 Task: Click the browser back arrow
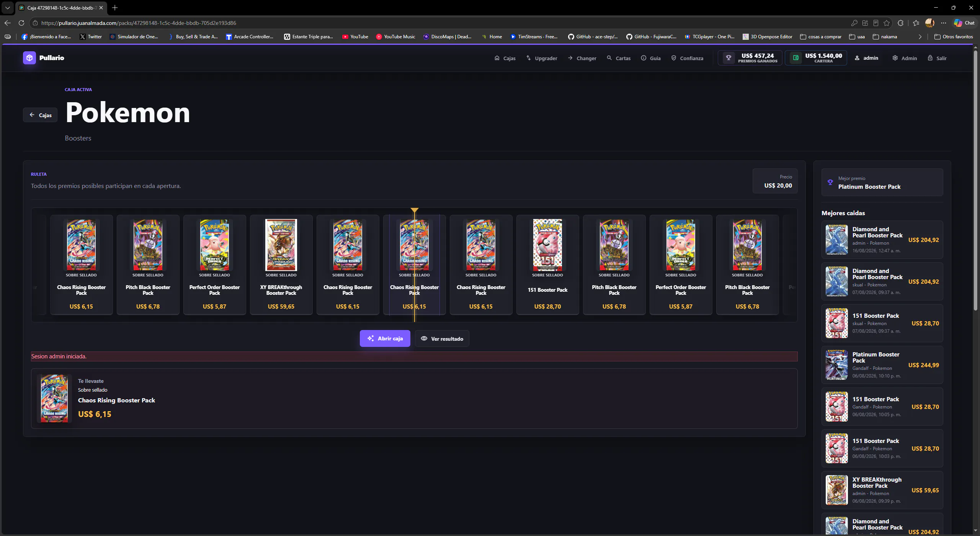8,23
